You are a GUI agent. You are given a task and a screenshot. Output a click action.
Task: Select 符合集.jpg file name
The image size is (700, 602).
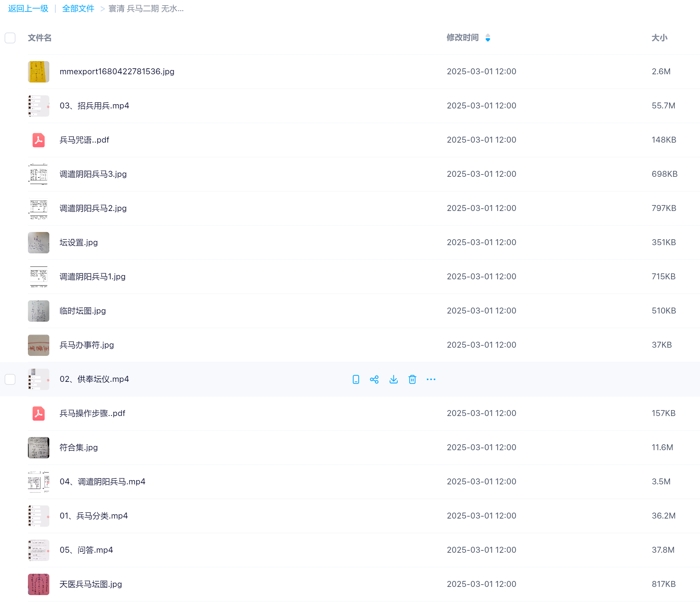coord(79,447)
